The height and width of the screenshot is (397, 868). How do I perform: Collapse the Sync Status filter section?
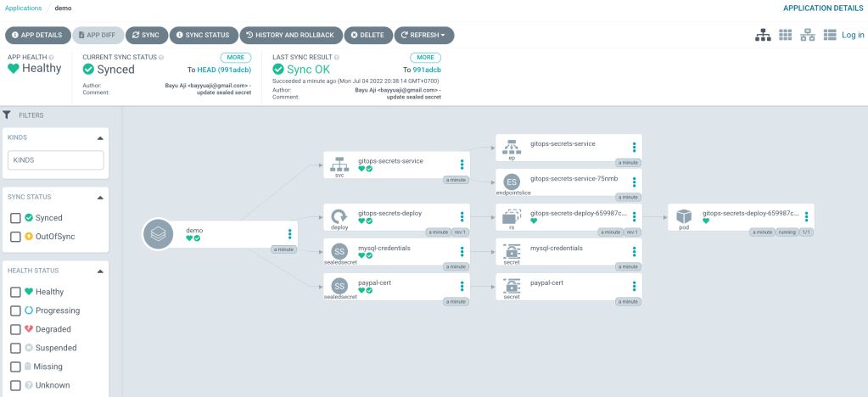[x=100, y=197]
